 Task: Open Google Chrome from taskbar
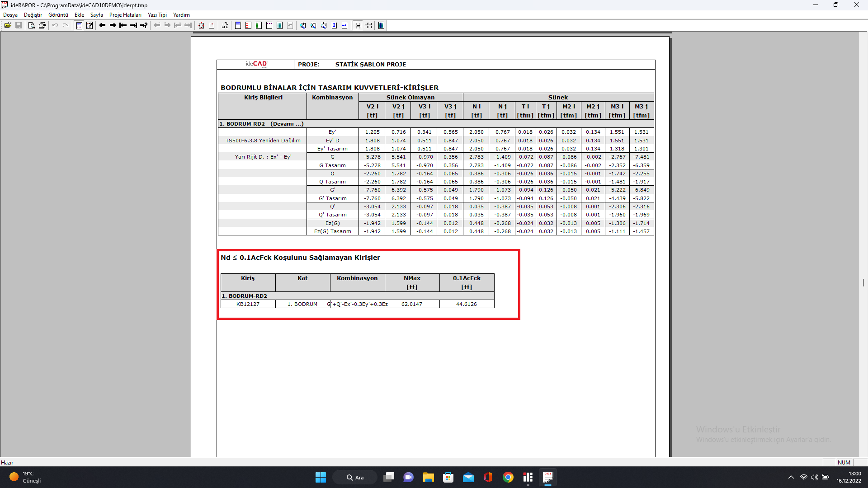pos(508,477)
